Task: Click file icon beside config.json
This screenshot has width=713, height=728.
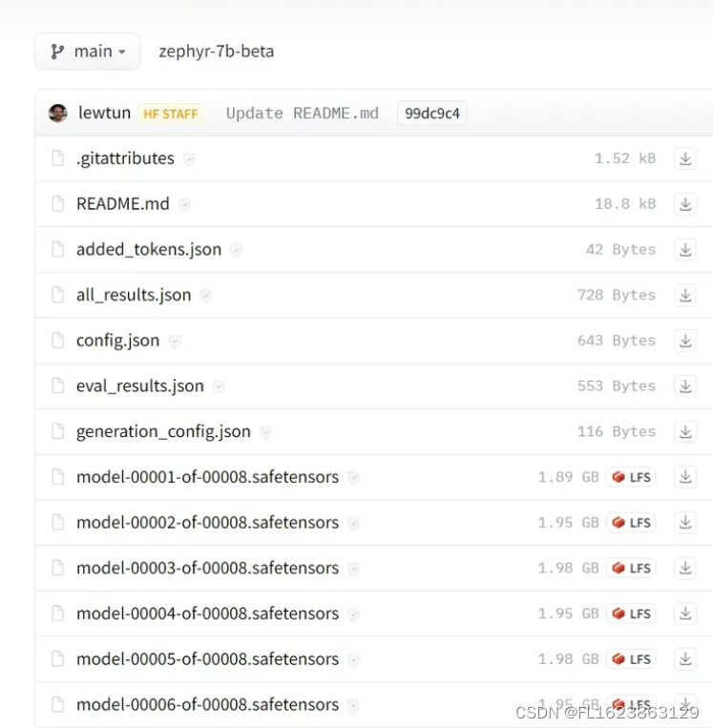Action: [58, 340]
